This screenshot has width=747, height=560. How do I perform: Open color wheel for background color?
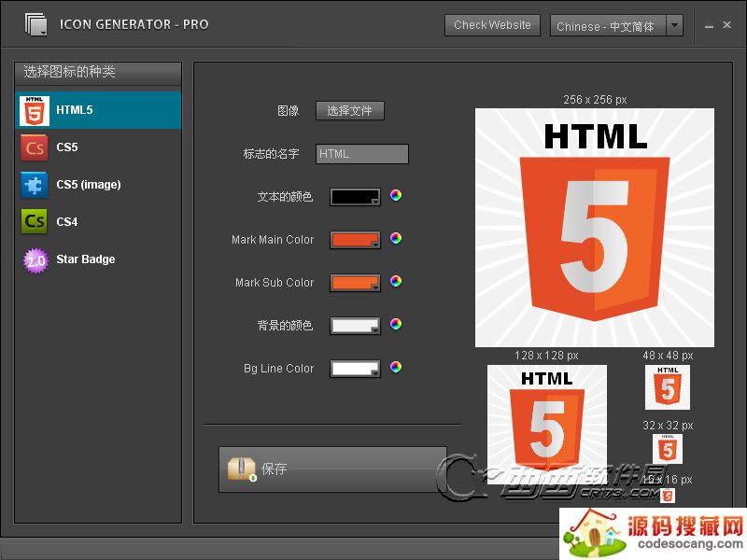click(x=396, y=324)
